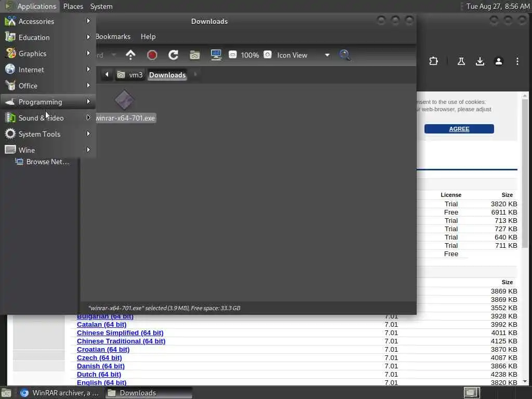Open the Wine submenu

pos(48,150)
